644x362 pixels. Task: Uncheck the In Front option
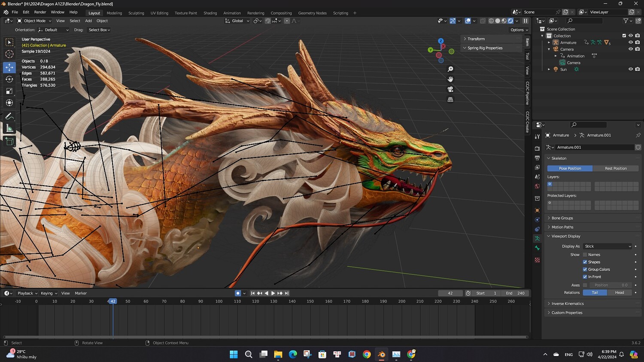point(585,277)
